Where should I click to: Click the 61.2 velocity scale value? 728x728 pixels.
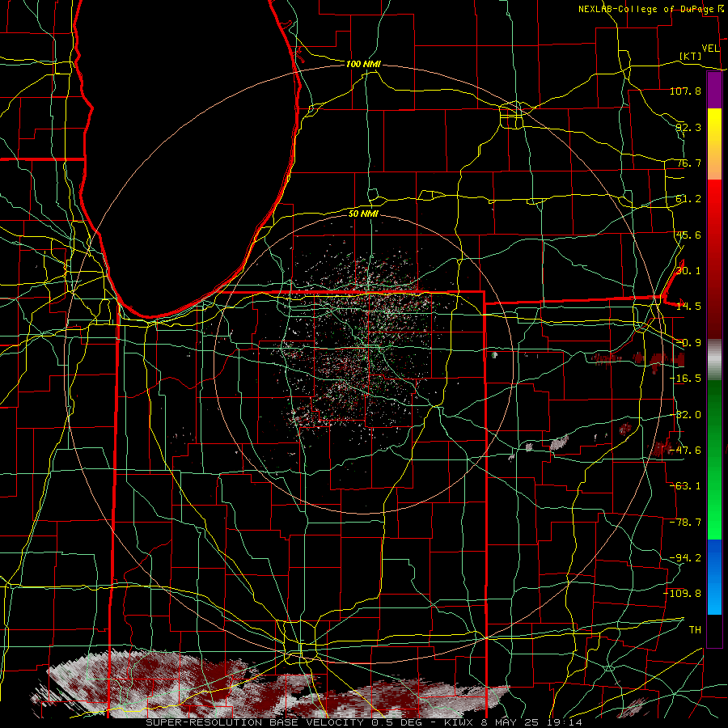688,199
